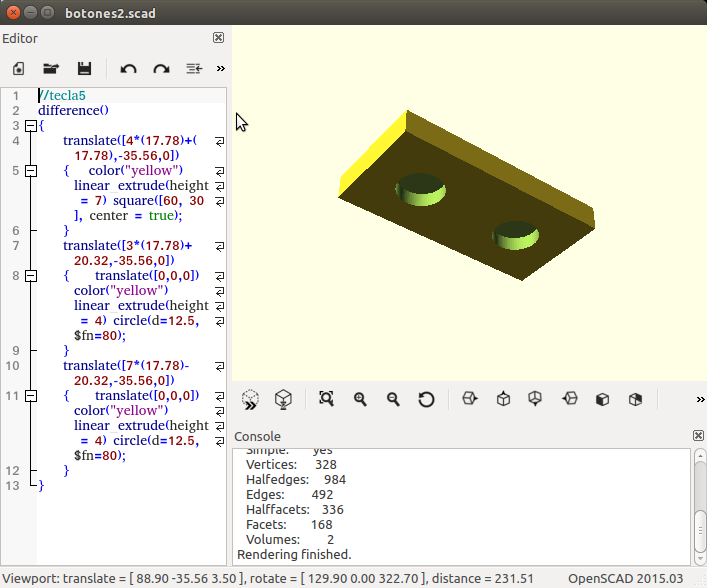Click the translate([3*(17.78)+ code on line 7
Viewport: 707px width, 588px height.
tap(128, 246)
